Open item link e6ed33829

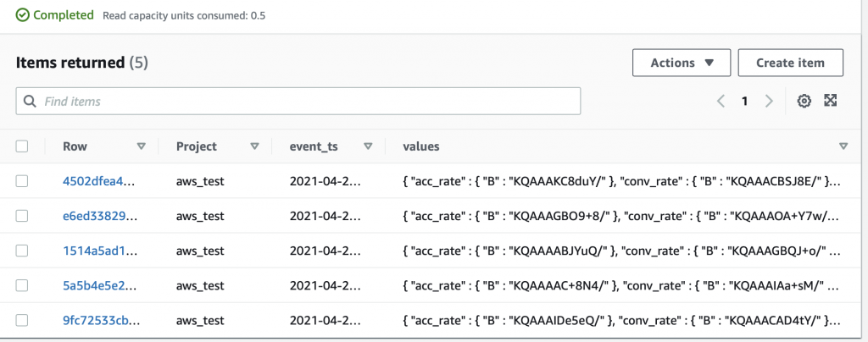click(102, 216)
